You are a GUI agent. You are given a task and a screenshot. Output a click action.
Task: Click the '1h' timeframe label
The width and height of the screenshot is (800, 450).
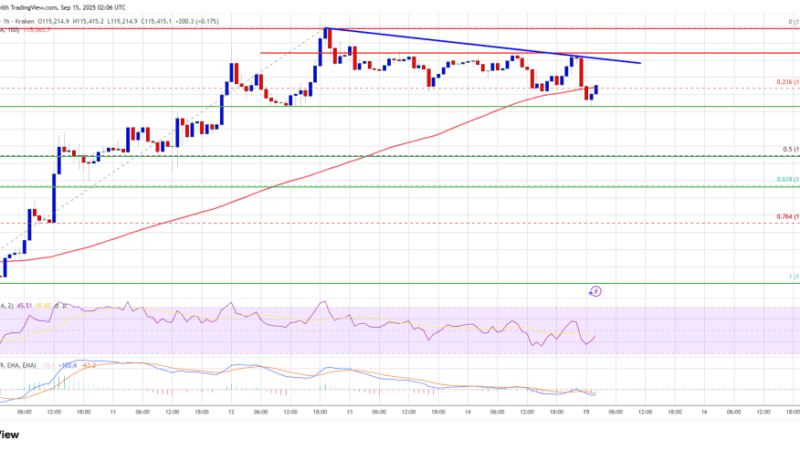point(7,21)
